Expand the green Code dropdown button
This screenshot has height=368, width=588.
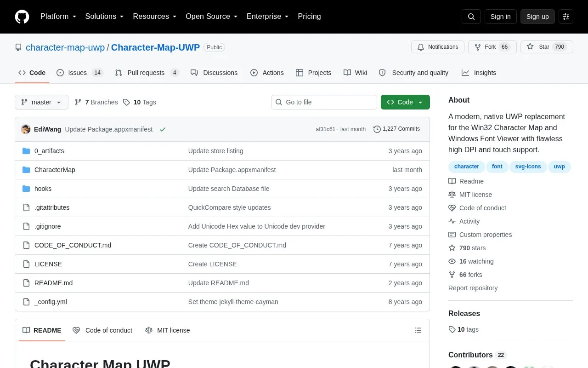tap(405, 102)
